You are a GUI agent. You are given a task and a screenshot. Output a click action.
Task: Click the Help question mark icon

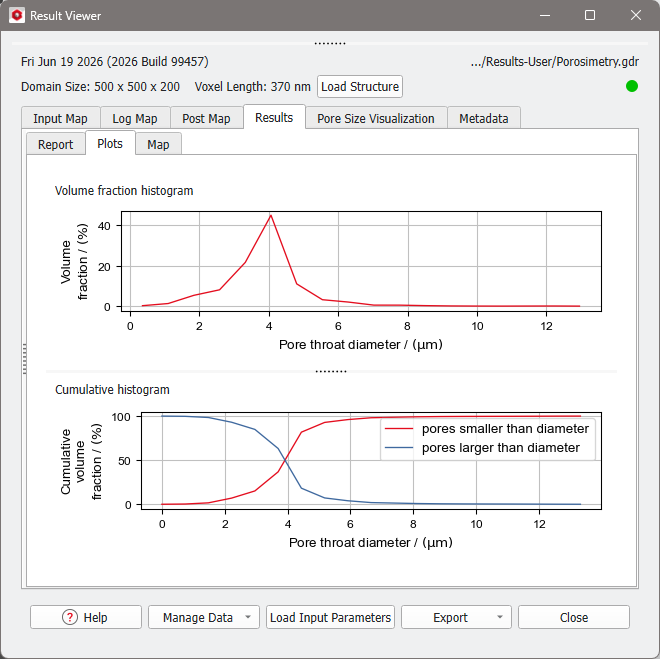tap(69, 617)
